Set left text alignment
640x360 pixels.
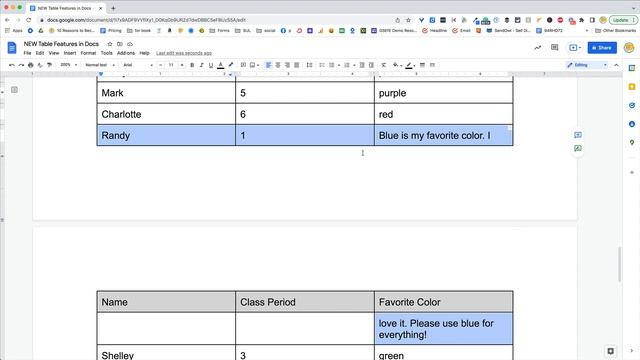tap(269, 65)
